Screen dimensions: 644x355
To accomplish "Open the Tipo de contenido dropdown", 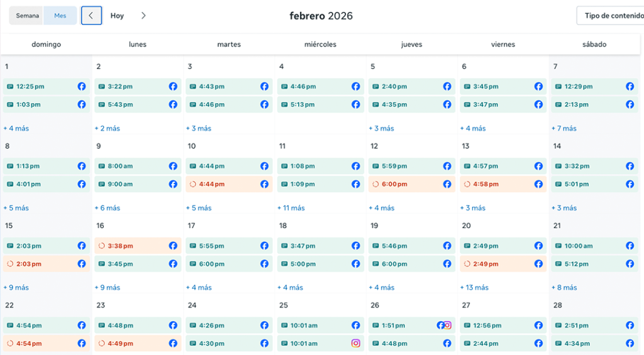I will (609, 16).
